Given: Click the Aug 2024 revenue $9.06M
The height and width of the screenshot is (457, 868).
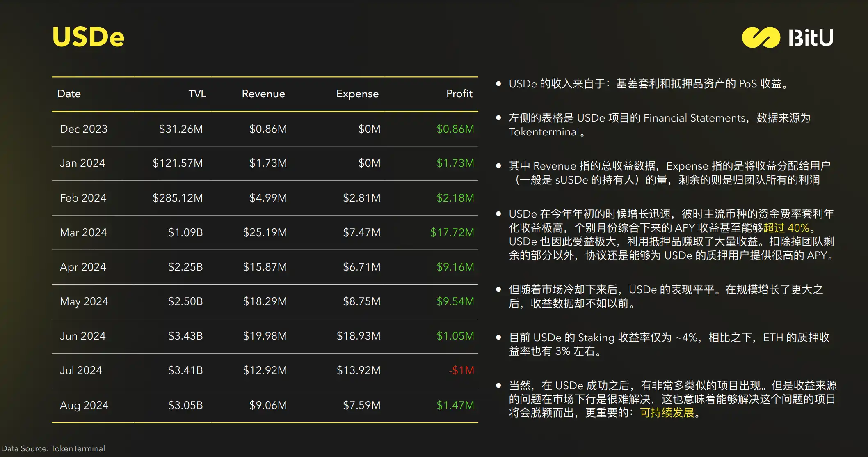Looking at the screenshot, I should 268,405.
